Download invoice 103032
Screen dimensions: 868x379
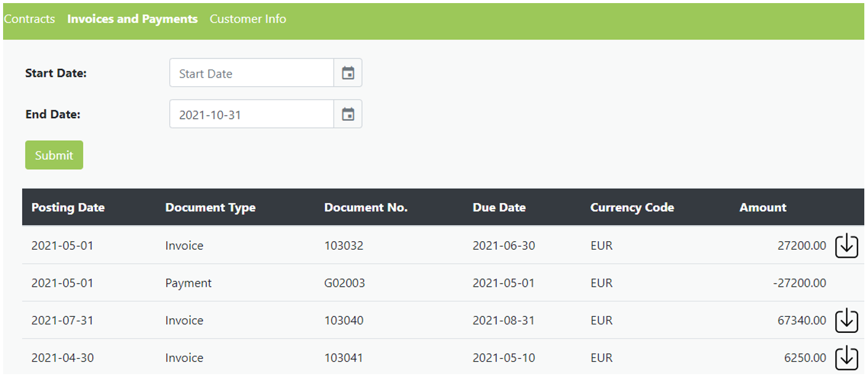846,245
